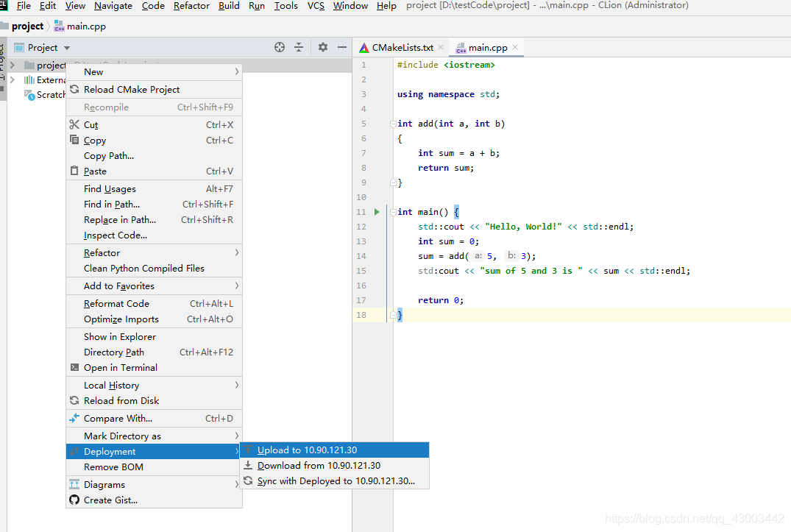Image resolution: width=791 pixels, height=532 pixels.
Task: Click the Reload from Disk icon
Action: click(74, 400)
